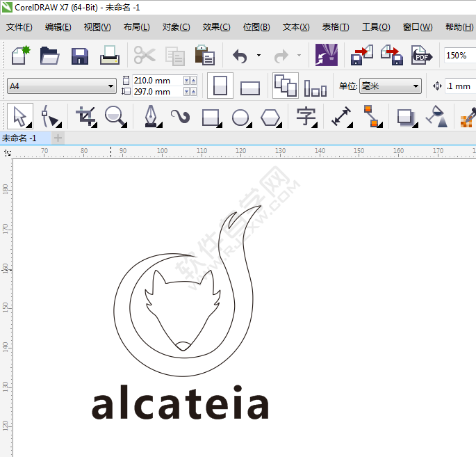This screenshot has width=476, height=457.
Task: Open the 表格(T) menu
Action: click(x=336, y=27)
